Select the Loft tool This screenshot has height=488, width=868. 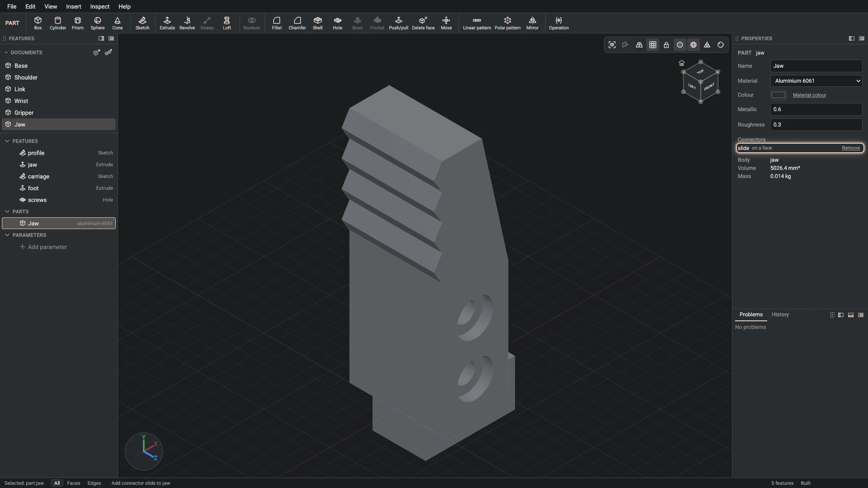pos(227,23)
